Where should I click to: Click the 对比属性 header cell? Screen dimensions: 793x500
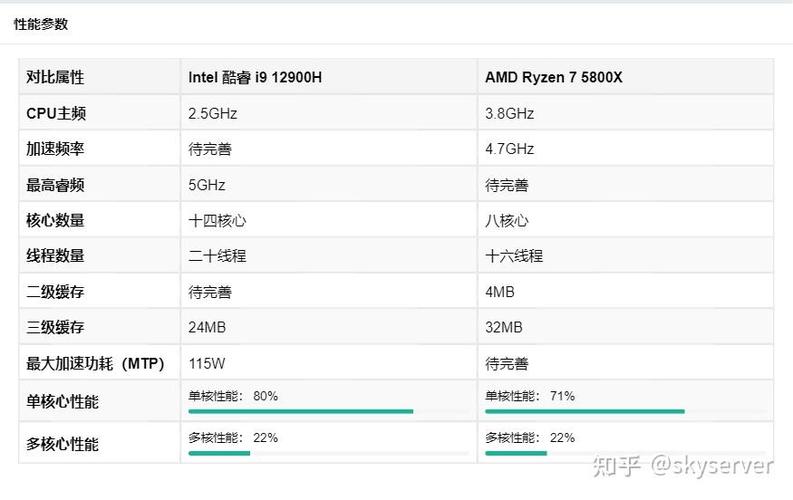tap(55, 77)
